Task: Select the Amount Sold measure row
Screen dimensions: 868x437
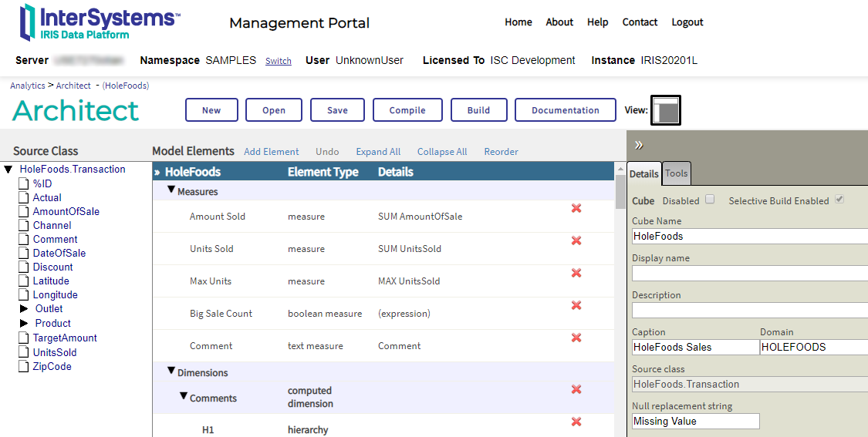Action: (x=383, y=217)
